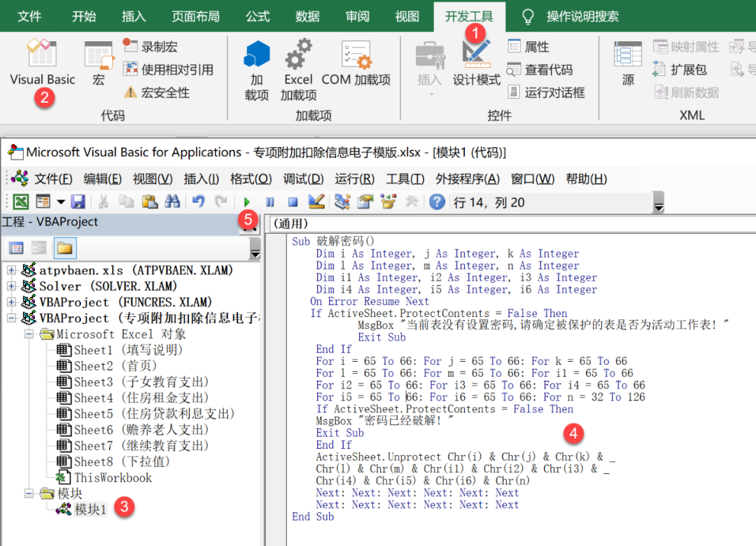Click the paste clipboard icon
This screenshot has height=546, width=756.
point(150,202)
